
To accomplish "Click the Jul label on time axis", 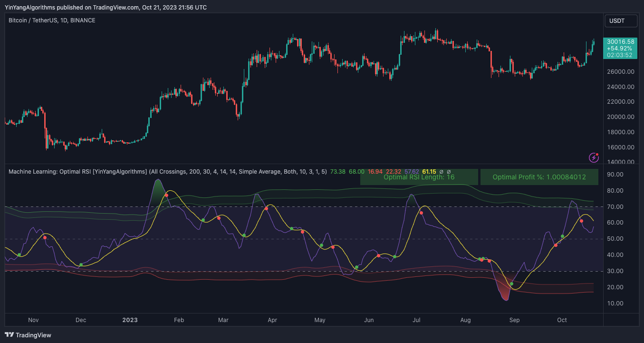I will (x=417, y=320).
